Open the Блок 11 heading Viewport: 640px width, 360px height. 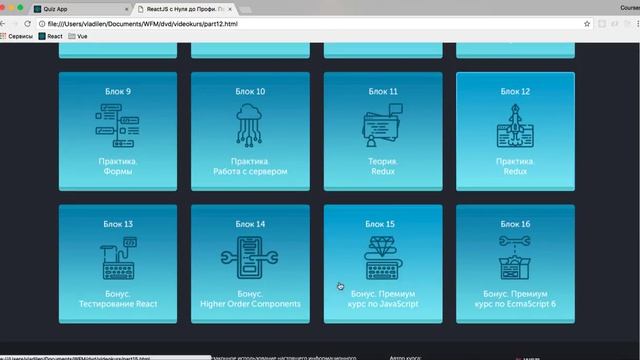[383, 91]
